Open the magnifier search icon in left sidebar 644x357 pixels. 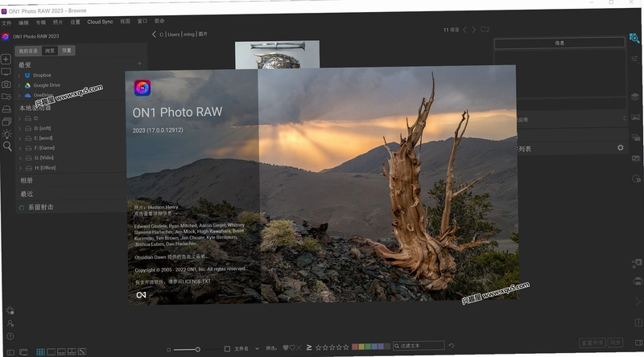(x=7, y=146)
